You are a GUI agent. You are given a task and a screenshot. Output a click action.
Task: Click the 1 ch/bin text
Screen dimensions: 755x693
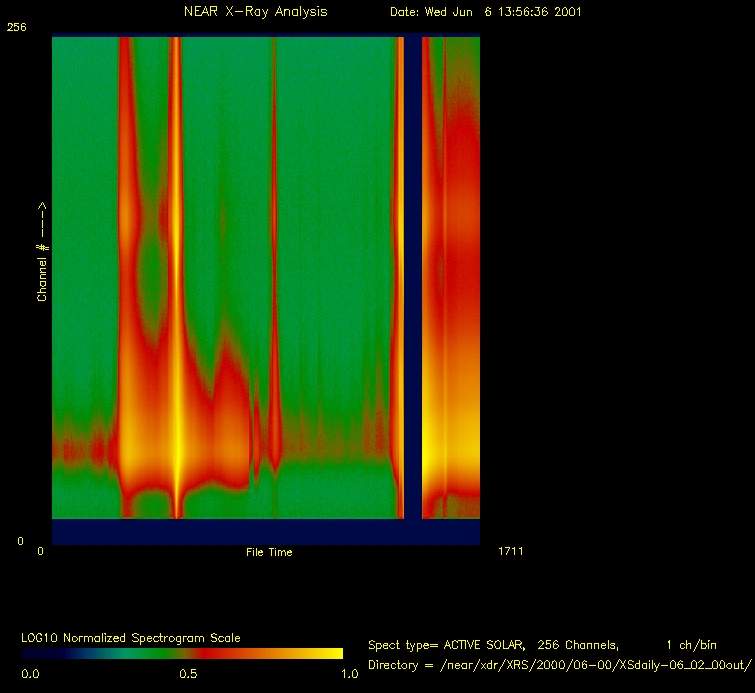691,645
